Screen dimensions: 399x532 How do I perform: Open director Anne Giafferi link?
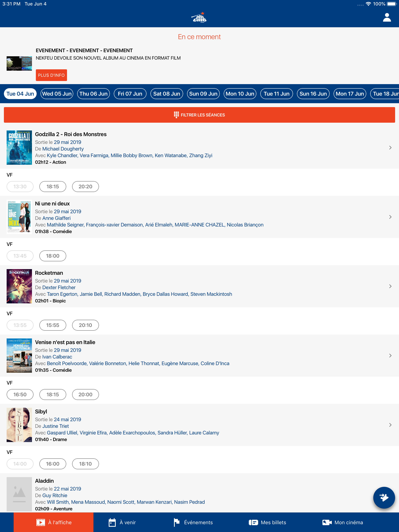[x=56, y=218]
